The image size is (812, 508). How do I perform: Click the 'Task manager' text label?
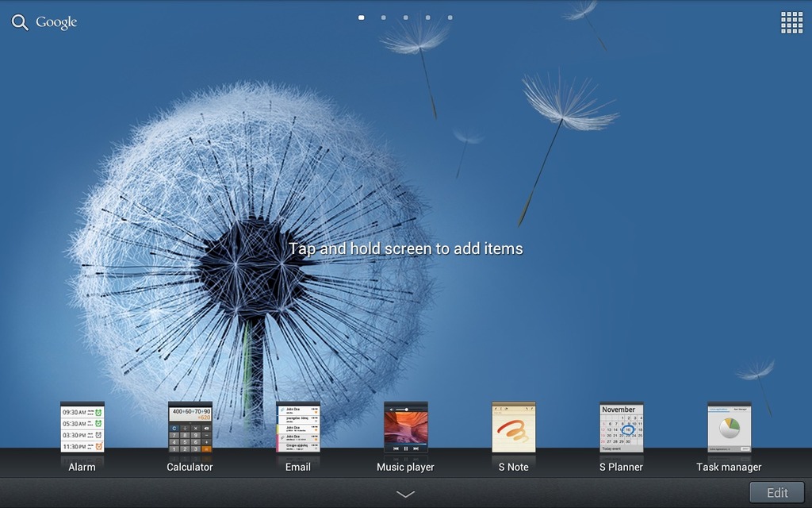pyautogui.click(x=729, y=467)
